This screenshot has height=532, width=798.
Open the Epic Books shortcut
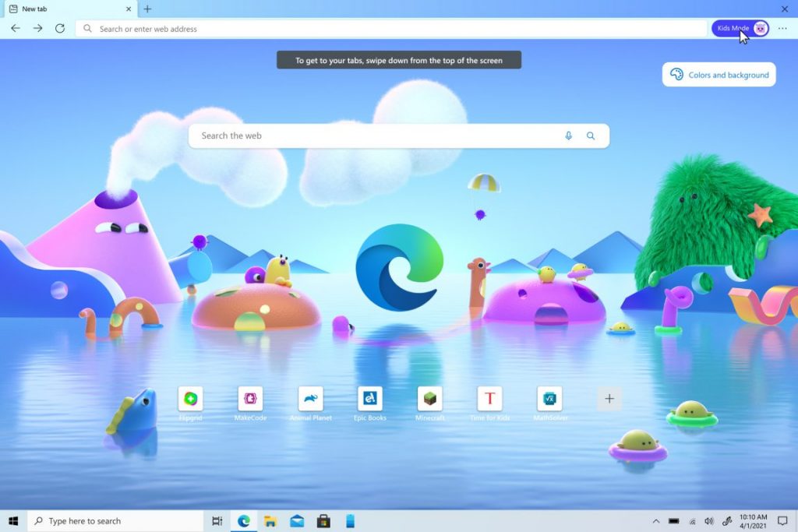click(369, 397)
